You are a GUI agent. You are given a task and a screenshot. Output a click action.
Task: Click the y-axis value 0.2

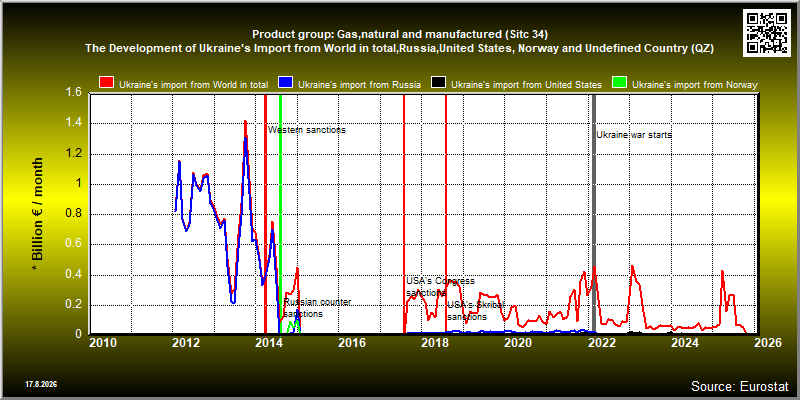[x=74, y=305]
